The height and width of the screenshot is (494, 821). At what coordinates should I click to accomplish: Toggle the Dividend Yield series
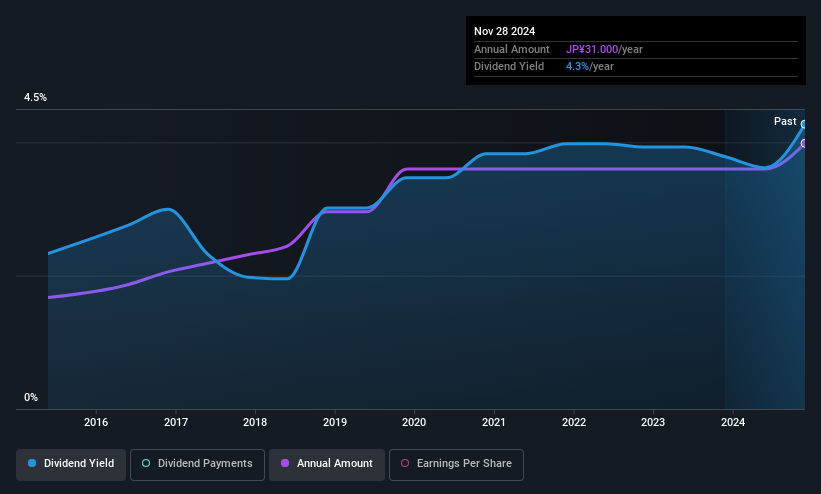click(x=71, y=464)
